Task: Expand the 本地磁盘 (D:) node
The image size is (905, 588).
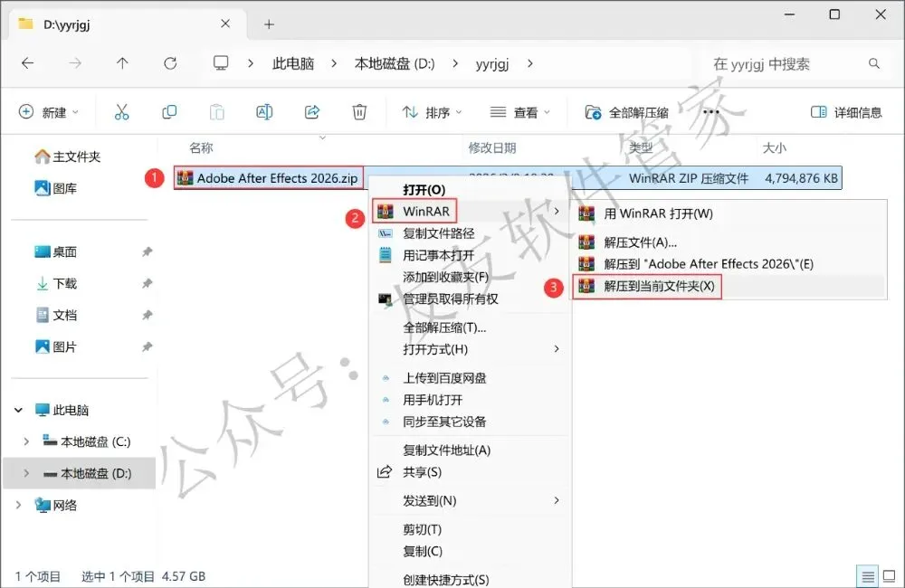Action: (x=26, y=473)
